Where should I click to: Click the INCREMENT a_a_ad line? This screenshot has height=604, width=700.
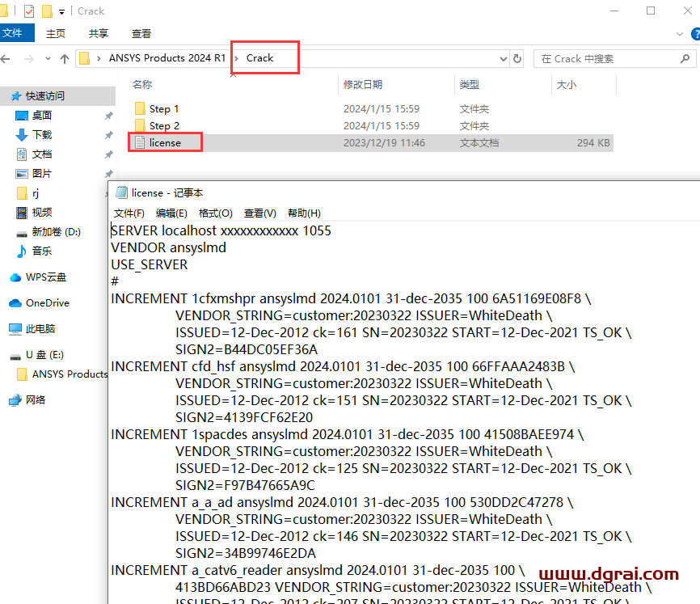coord(342,502)
